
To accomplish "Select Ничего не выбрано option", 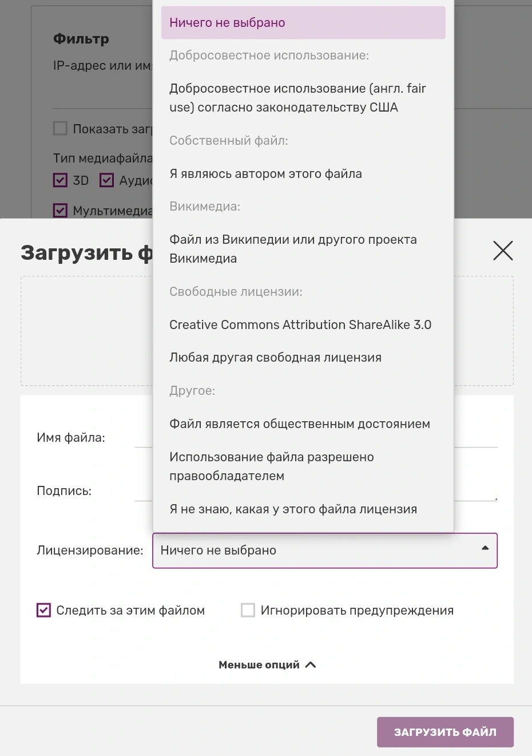I will (x=303, y=23).
